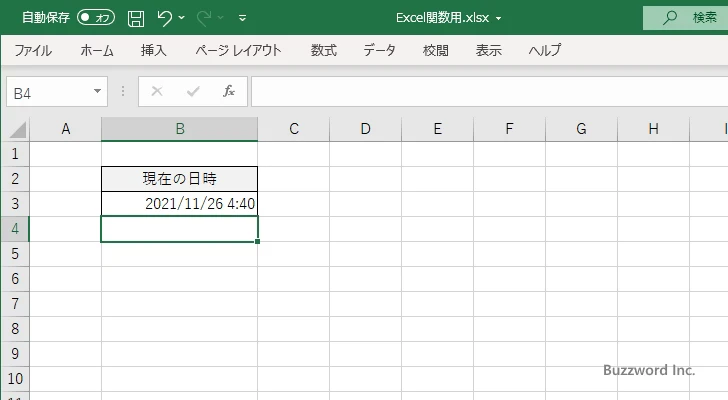The height and width of the screenshot is (400, 728).
Task: Click cell containing 現在の日時
Action: pyautogui.click(x=180, y=179)
